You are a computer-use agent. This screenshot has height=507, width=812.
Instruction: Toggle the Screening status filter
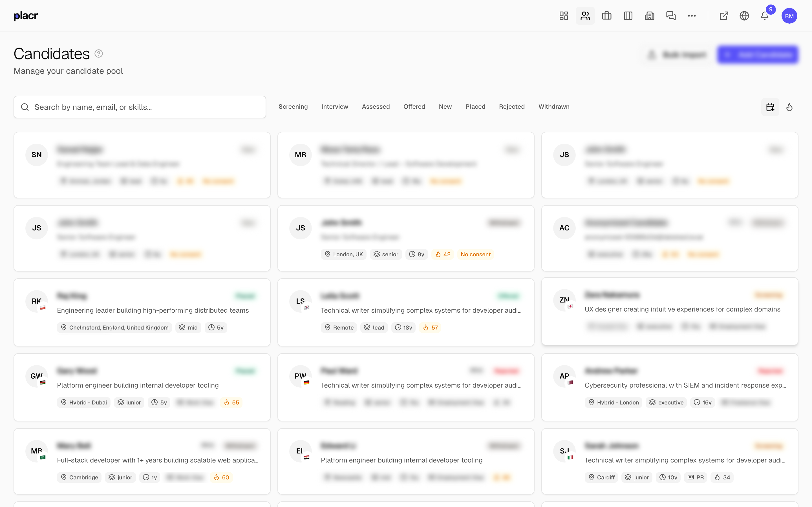tap(293, 107)
